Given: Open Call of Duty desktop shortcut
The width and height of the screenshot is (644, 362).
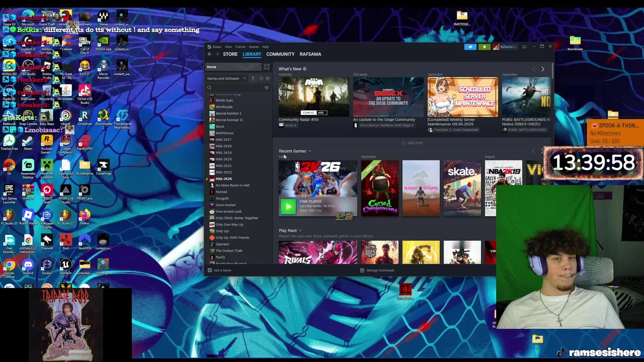Looking at the screenshot, I should 84,44.
